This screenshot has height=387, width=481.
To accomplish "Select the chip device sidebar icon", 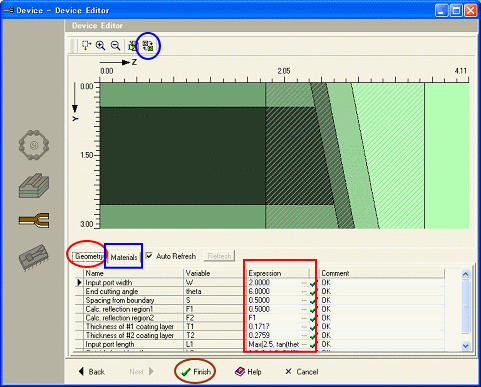I will [34, 257].
